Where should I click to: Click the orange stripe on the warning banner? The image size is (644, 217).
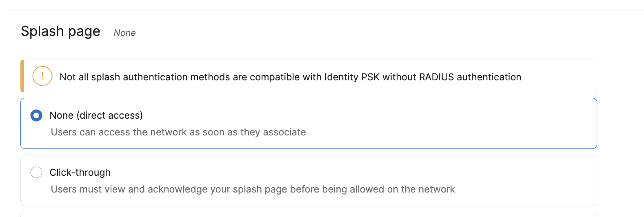pos(22,76)
